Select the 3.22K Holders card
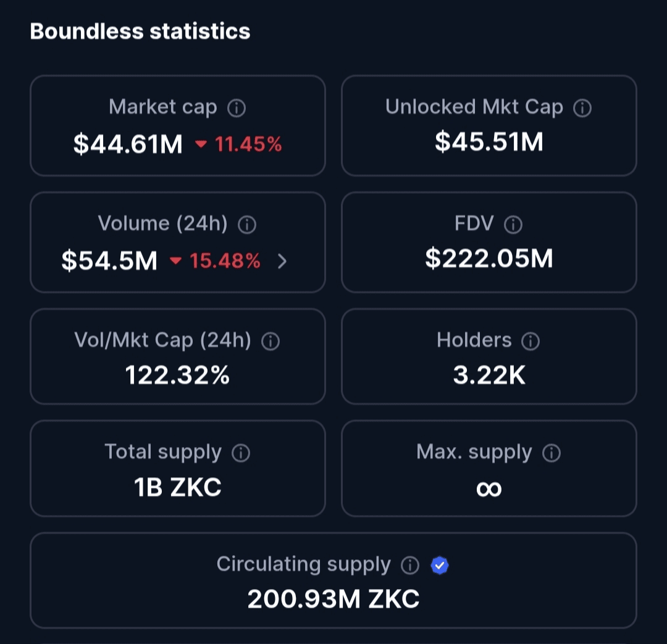Screen dimensions: 667x644 pos(489,356)
